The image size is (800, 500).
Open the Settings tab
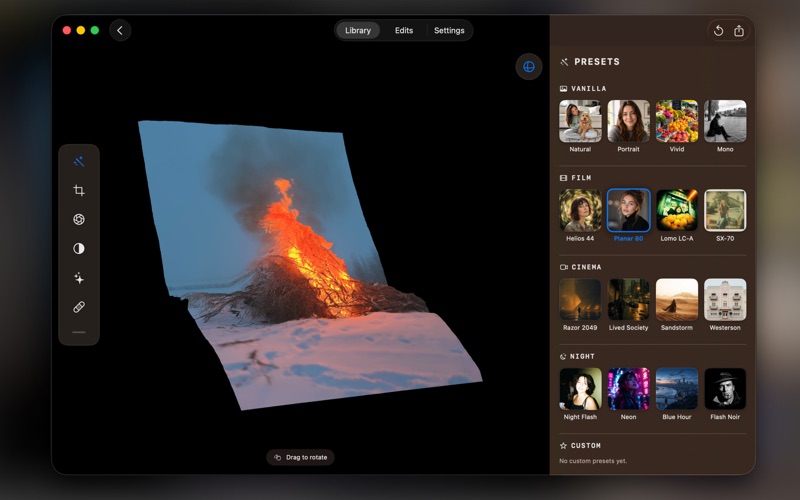point(449,31)
